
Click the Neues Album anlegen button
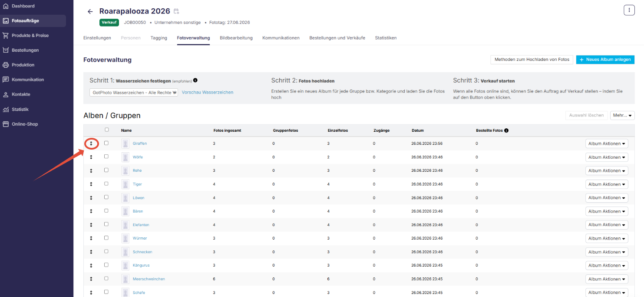click(605, 60)
